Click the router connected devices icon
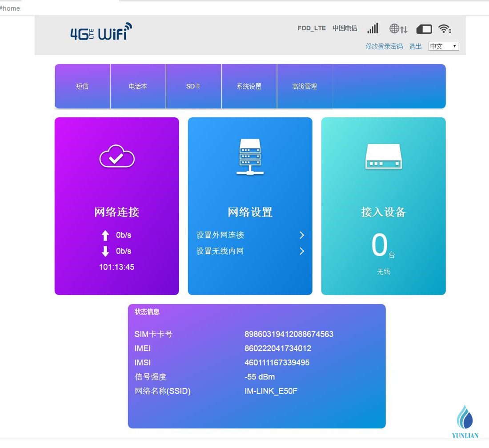Viewport: 489px width, 448px height. [x=383, y=156]
